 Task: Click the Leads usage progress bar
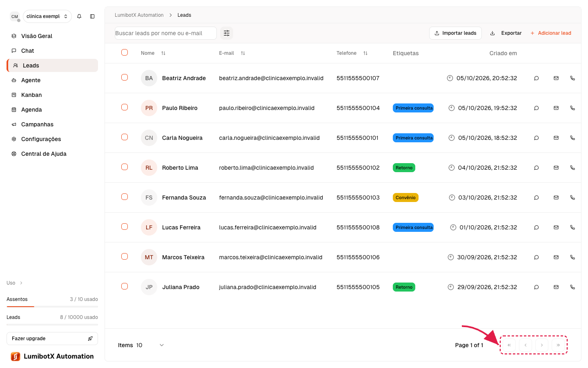click(x=52, y=324)
